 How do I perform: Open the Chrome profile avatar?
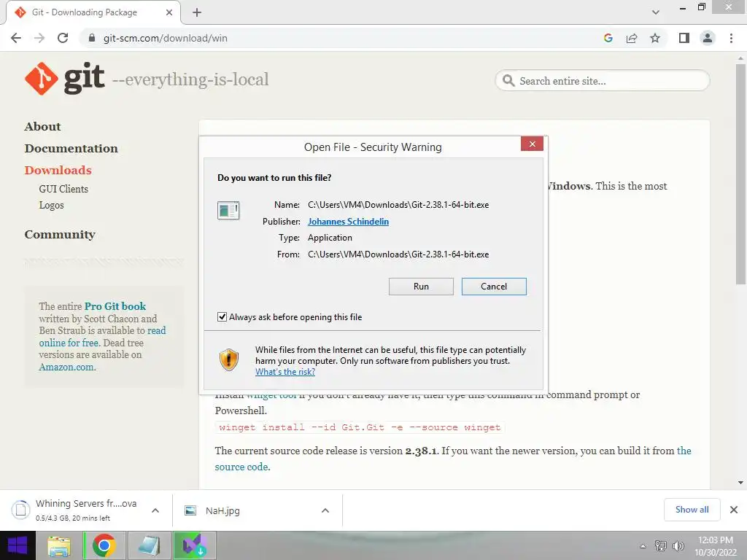pyautogui.click(x=708, y=38)
